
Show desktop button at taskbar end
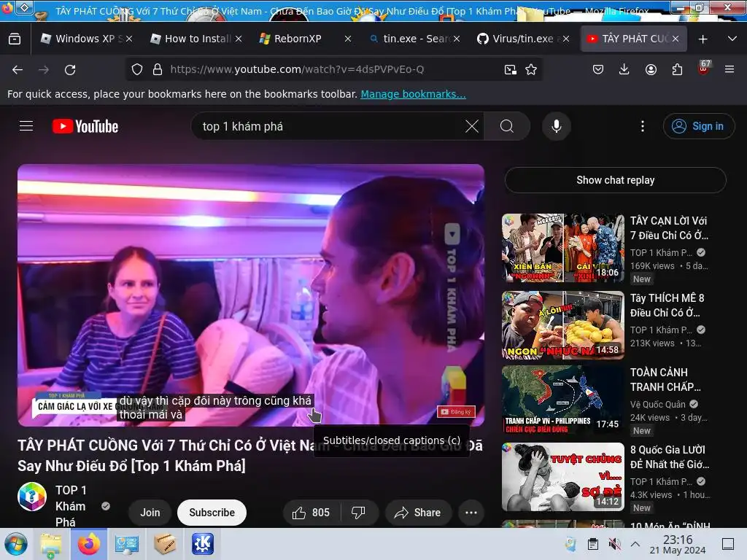[728, 544]
